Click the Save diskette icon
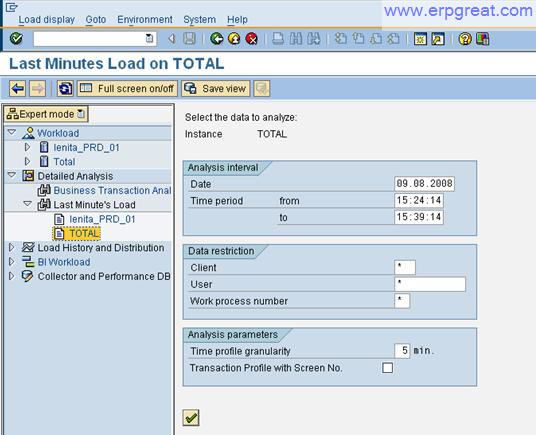The width and height of the screenshot is (536, 435). (189, 39)
